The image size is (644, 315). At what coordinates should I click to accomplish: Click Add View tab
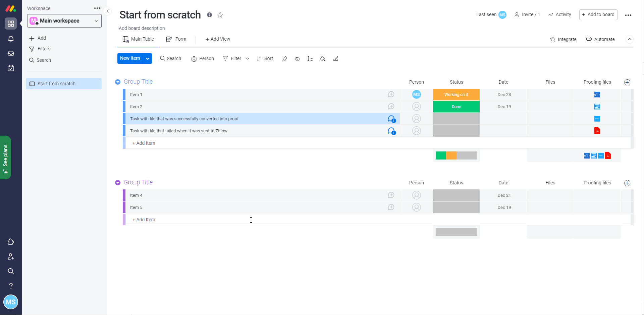(218, 39)
